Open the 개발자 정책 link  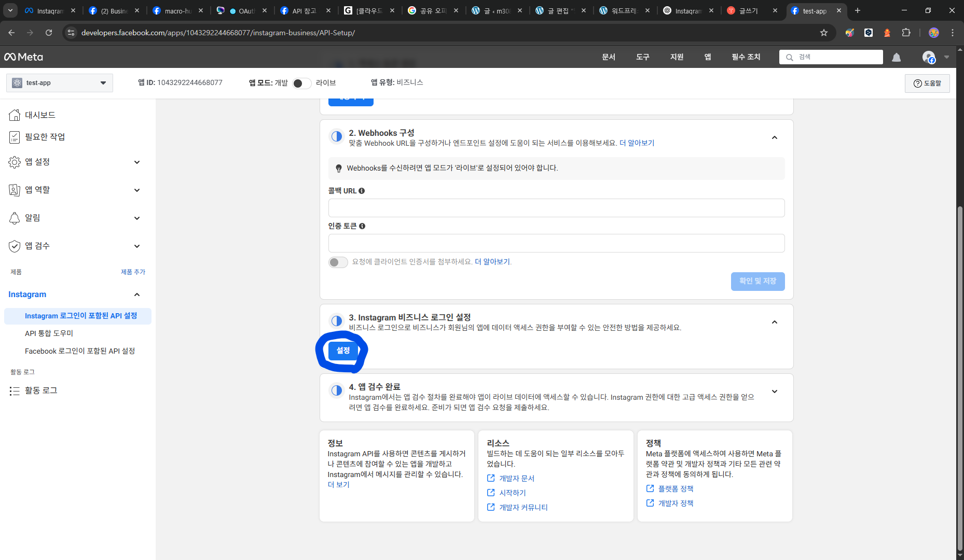[676, 503]
